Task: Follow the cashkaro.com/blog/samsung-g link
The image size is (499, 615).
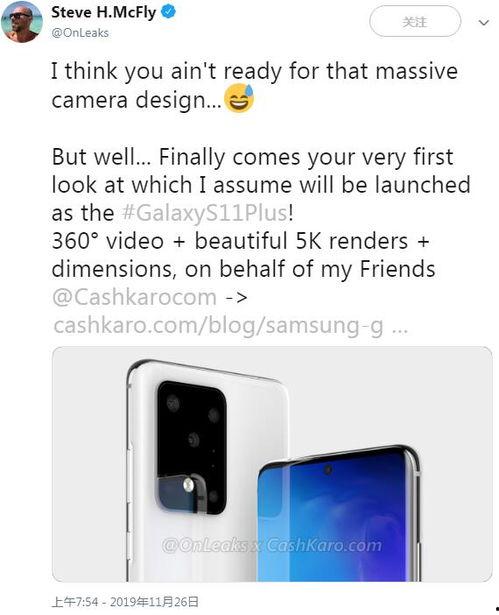Action: [230, 326]
